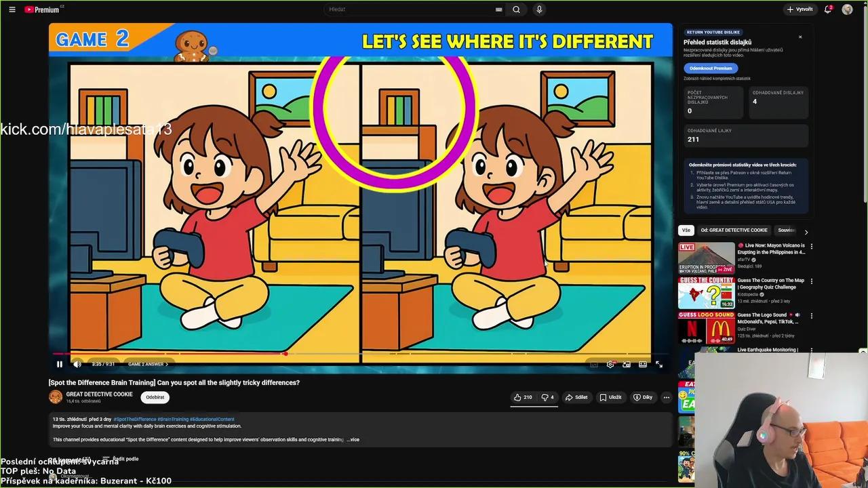This screenshot has height=488, width=868.
Task: Open the player settings gear
Action: tap(610, 365)
